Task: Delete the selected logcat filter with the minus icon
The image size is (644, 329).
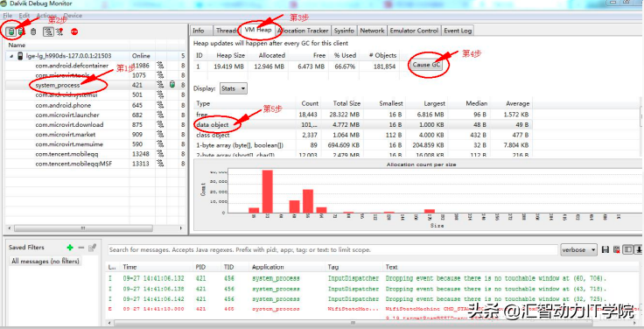Action: coord(80,248)
